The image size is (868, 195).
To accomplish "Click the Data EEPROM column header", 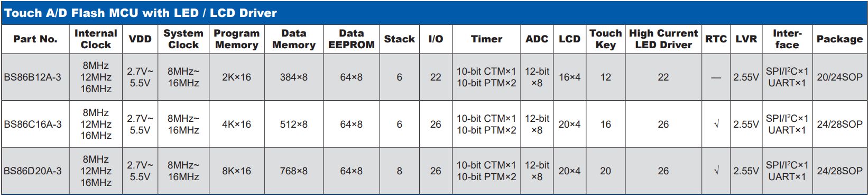I will (351, 39).
